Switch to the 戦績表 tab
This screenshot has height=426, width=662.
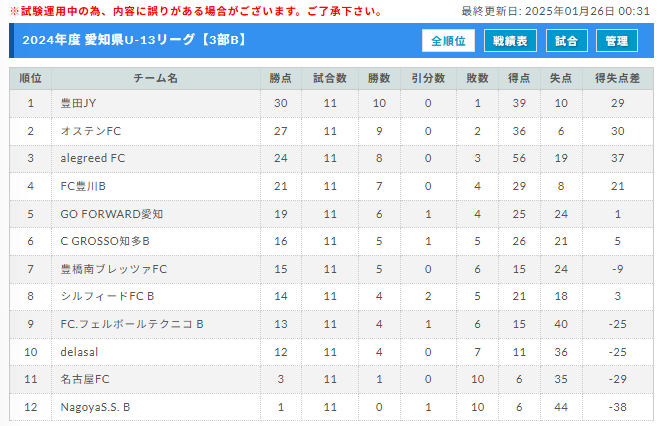(510, 41)
